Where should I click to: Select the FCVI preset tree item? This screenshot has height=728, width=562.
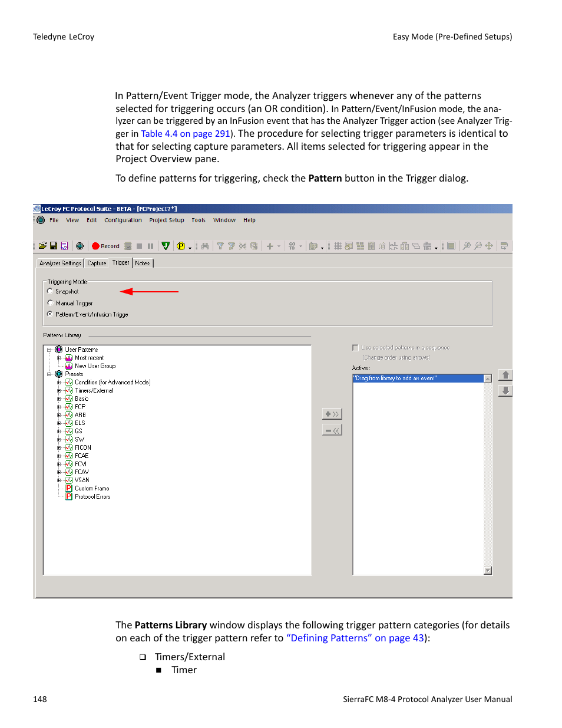[x=81, y=465]
